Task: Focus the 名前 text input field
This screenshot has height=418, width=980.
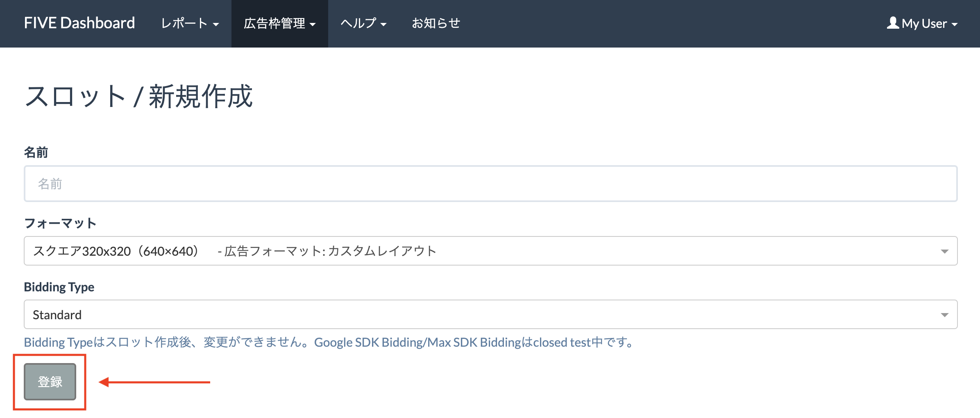Action: pos(490,184)
